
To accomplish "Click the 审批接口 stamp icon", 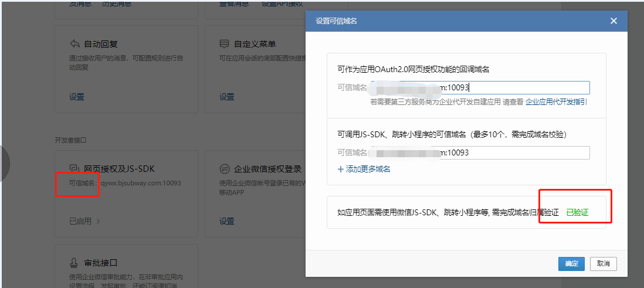I will (x=74, y=263).
